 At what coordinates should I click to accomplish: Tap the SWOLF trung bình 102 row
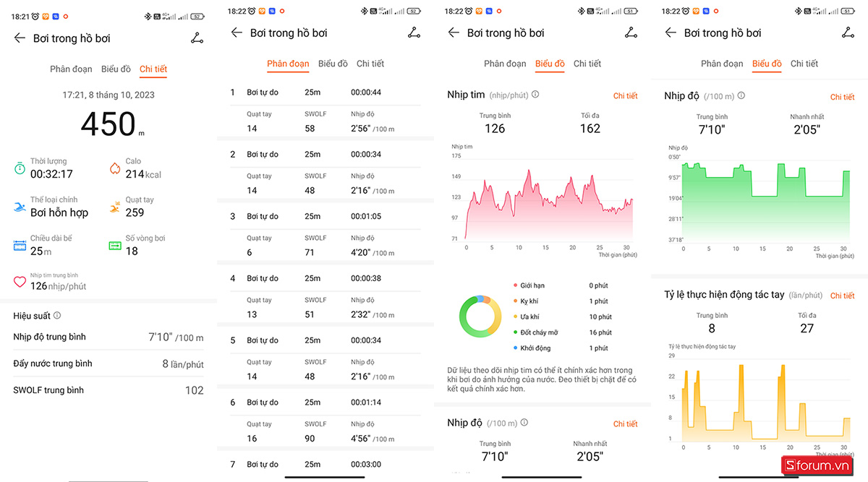click(109, 390)
